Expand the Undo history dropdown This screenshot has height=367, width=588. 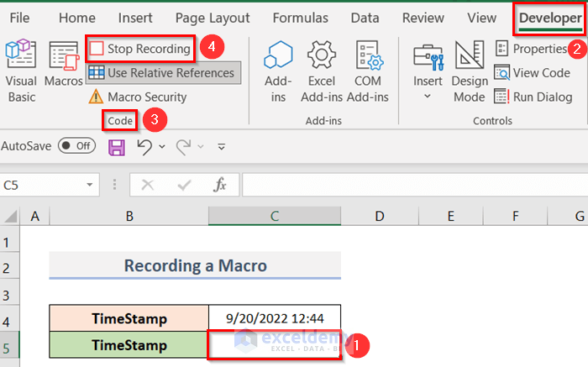click(162, 147)
